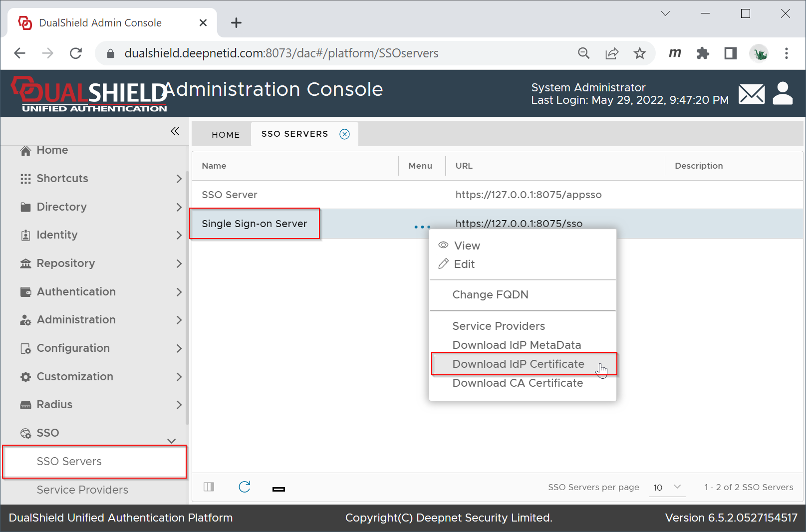806x532 pixels.
Task: Open the SSO Servers per page dropdown
Action: coord(667,487)
